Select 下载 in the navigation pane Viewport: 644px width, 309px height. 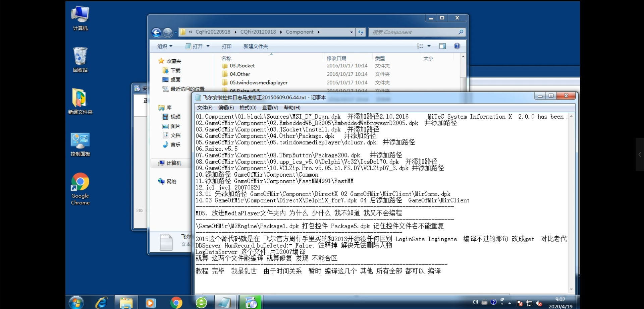[171, 70]
